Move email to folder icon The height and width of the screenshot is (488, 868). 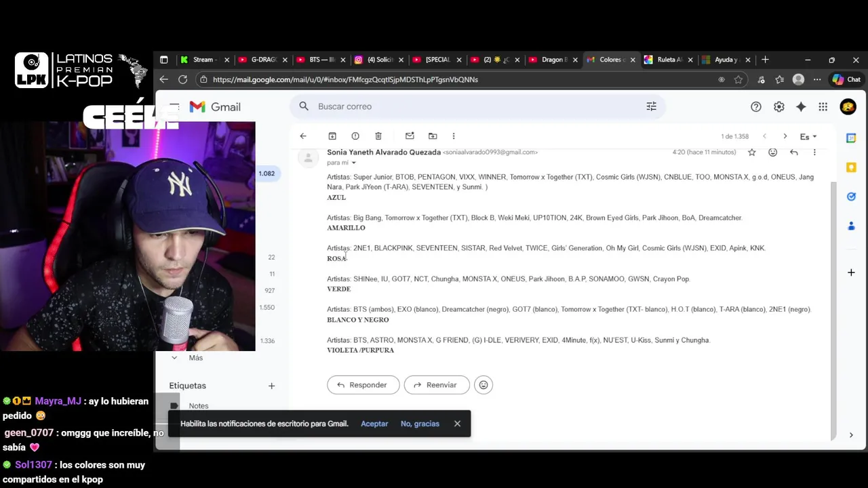[433, 136]
